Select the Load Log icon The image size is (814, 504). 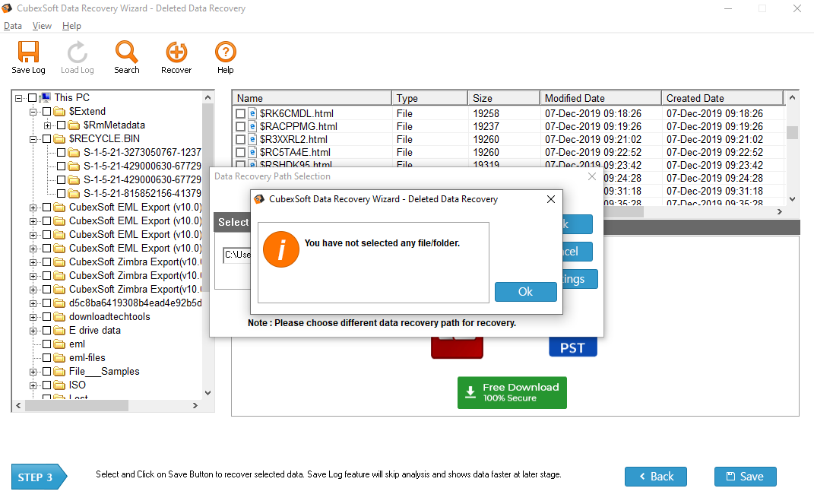click(x=77, y=52)
